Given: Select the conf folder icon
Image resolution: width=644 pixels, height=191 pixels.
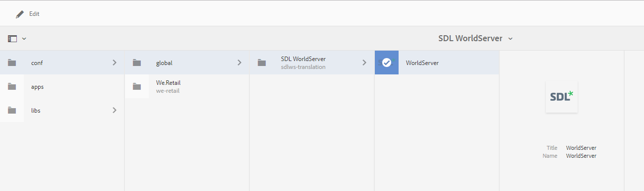Looking at the screenshot, I should click(x=12, y=63).
